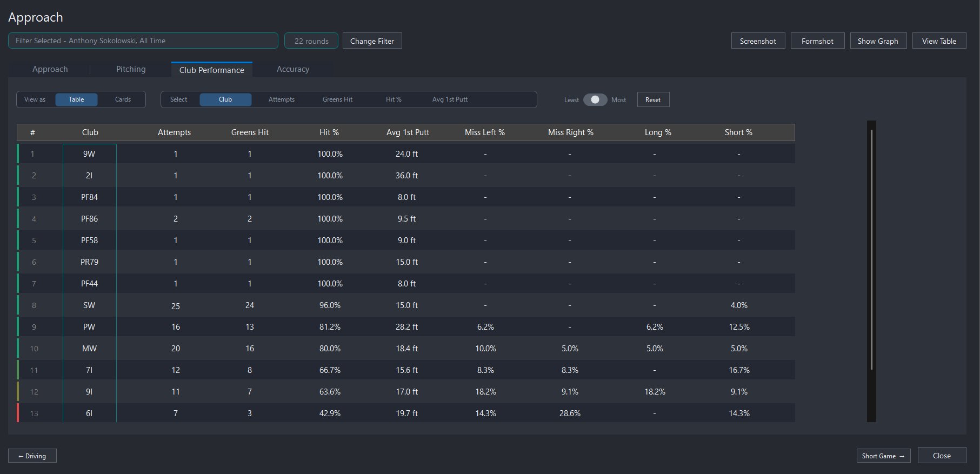Screen dimensions: 980x474
Task: Select the MW club cell
Action: pyautogui.click(x=90, y=349)
